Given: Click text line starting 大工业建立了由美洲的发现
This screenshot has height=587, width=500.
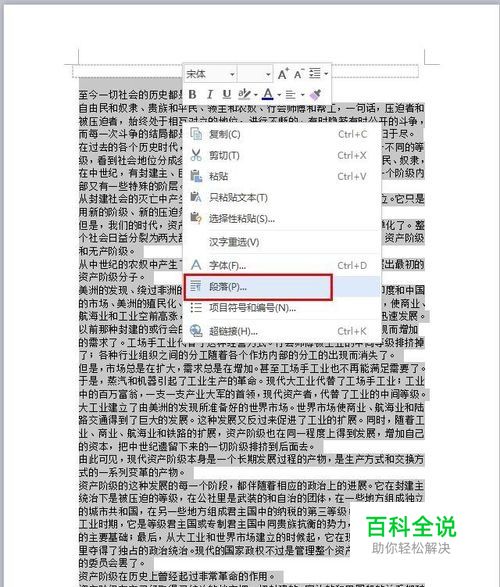Looking at the screenshot, I should [x=251, y=407].
